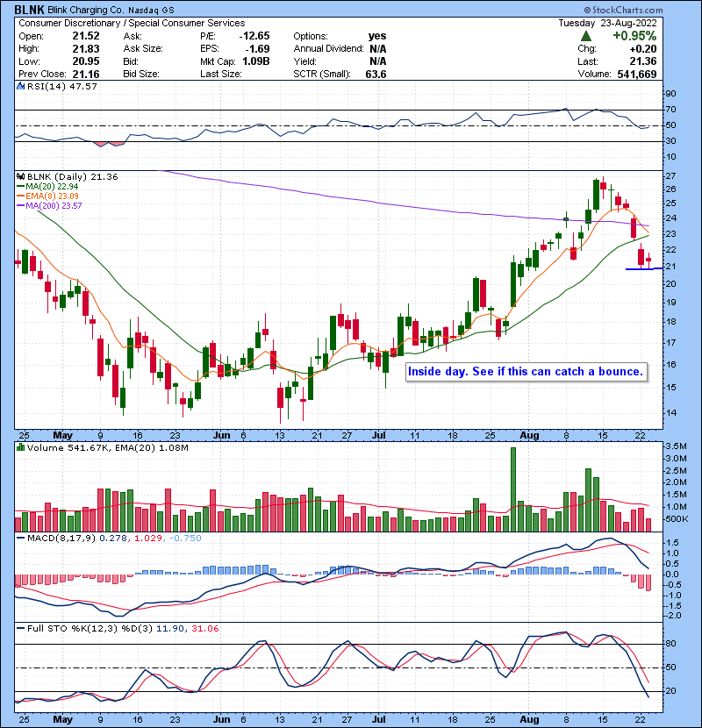The width and height of the screenshot is (702, 728).
Task: Click the Options value yes
Action: pos(376,36)
